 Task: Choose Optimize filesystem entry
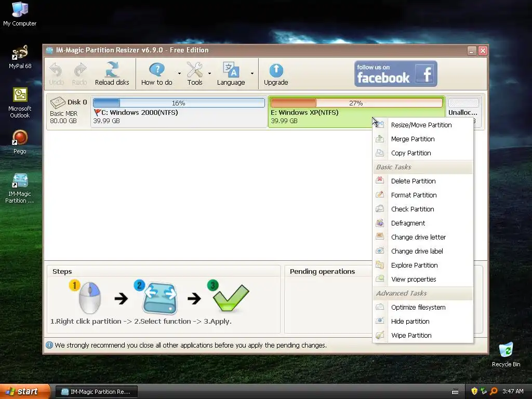[423, 308]
